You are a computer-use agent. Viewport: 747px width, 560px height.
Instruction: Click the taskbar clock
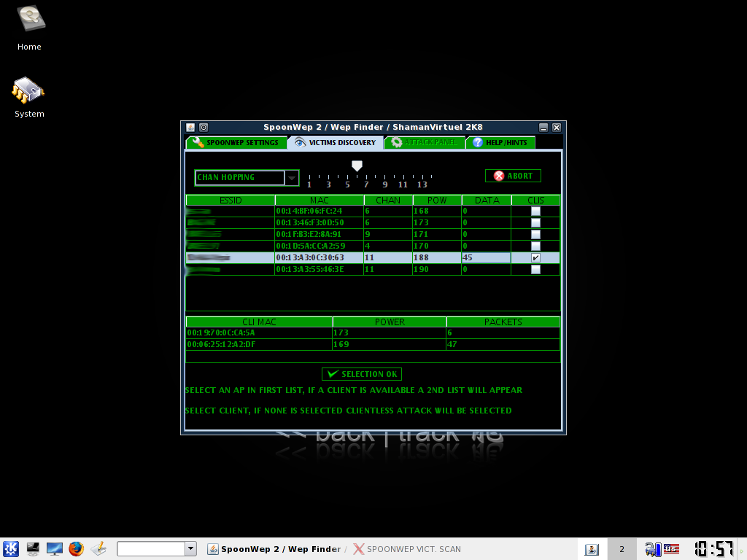(713, 549)
